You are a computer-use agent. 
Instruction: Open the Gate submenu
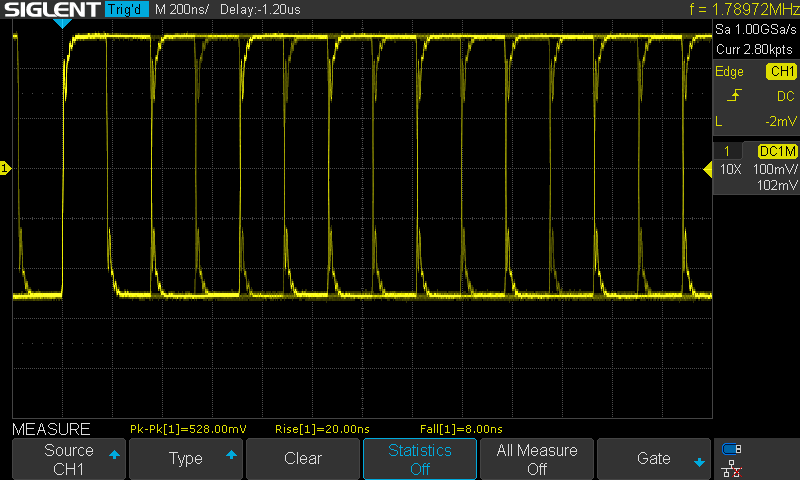pos(653,459)
